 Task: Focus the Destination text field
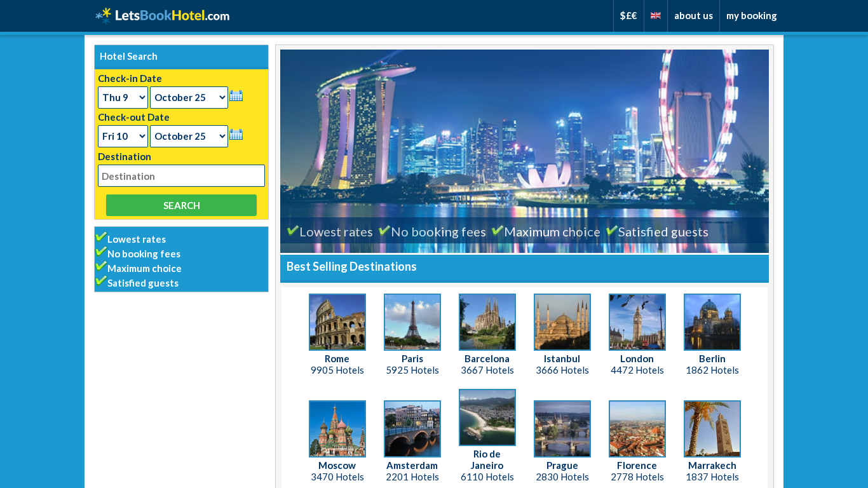click(181, 176)
